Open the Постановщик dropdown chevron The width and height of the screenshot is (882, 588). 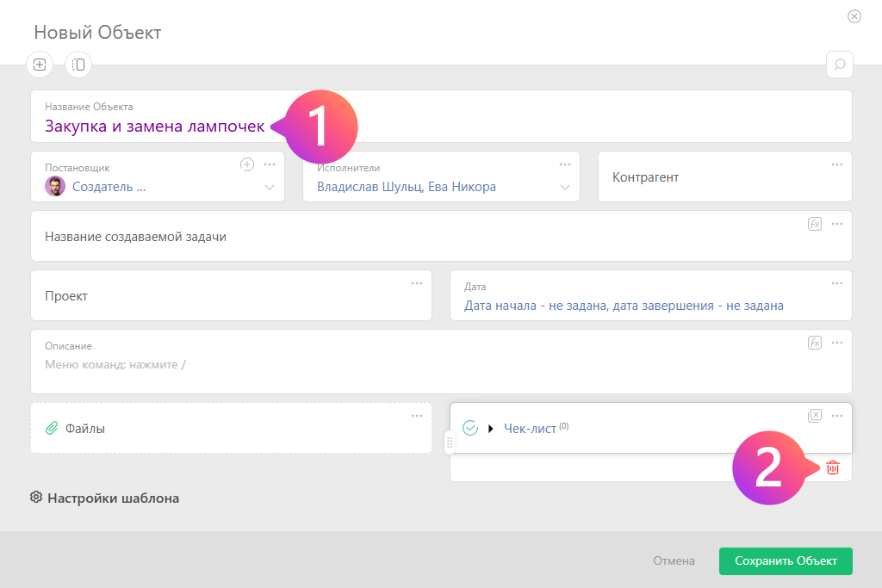[x=270, y=187]
